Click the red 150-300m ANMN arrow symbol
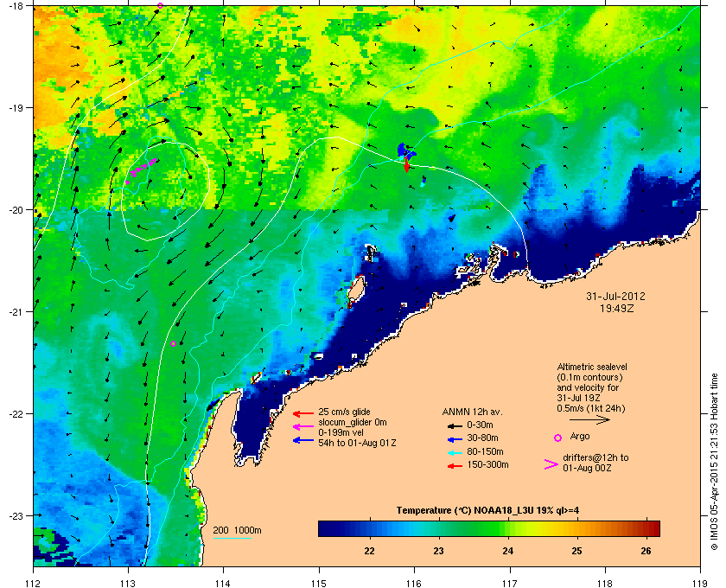 coord(455,466)
